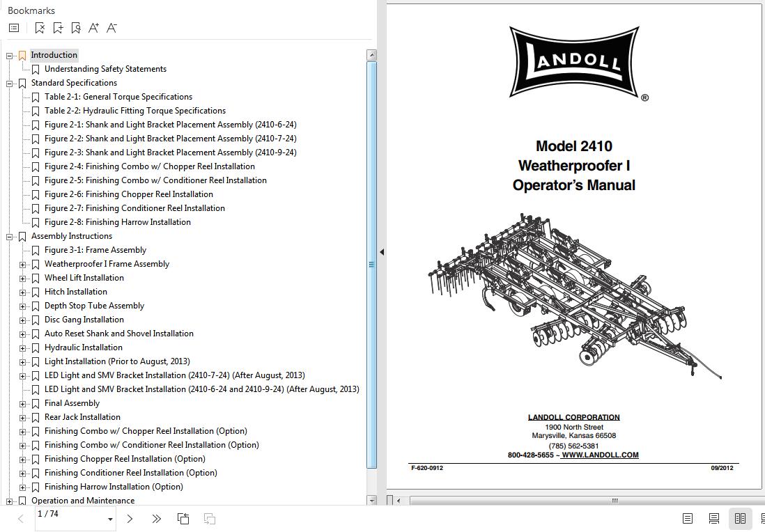Screen dimensions: 765x532
Task: Open Figure 2-6 Finishing Chopper Reel Installation
Action: coord(129,194)
